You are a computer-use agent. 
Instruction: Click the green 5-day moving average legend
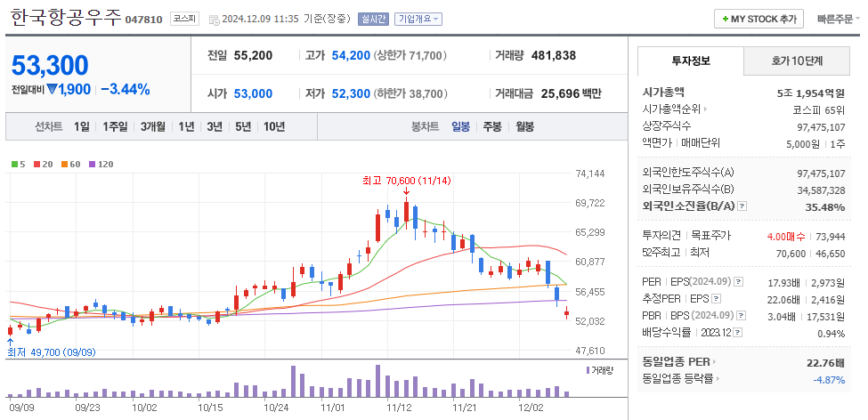19,164
